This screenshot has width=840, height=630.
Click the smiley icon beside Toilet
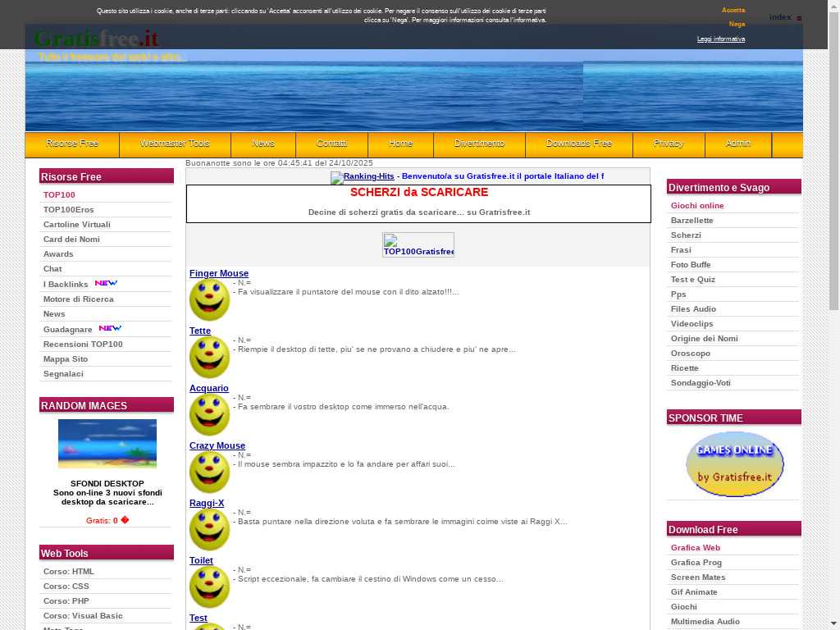point(209,587)
